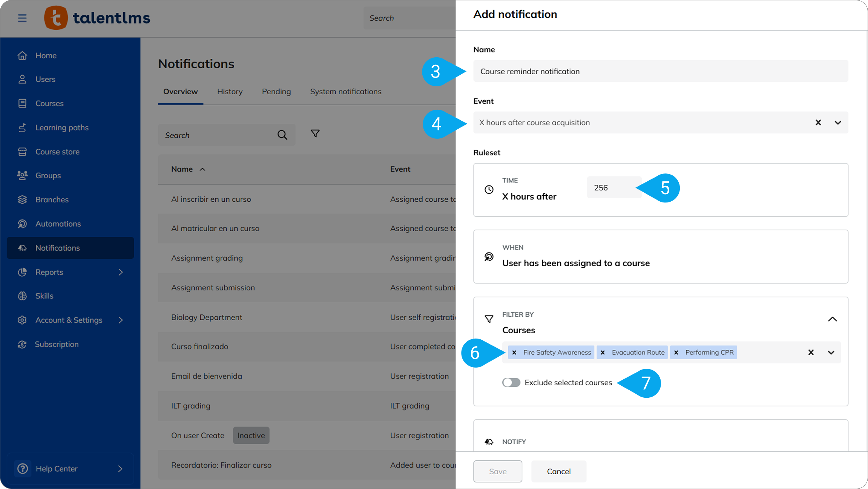Open the Event dropdown arrow
This screenshot has height=489, width=868.
click(x=838, y=123)
